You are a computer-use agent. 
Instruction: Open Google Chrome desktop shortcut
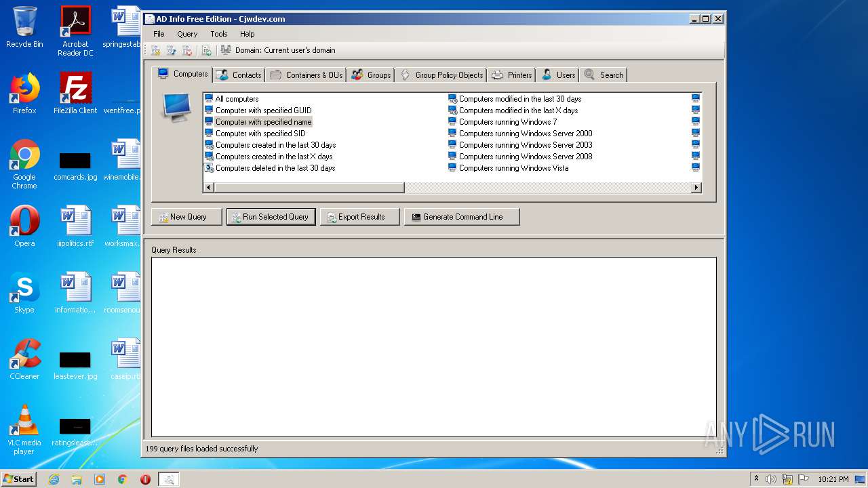pos(24,165)
